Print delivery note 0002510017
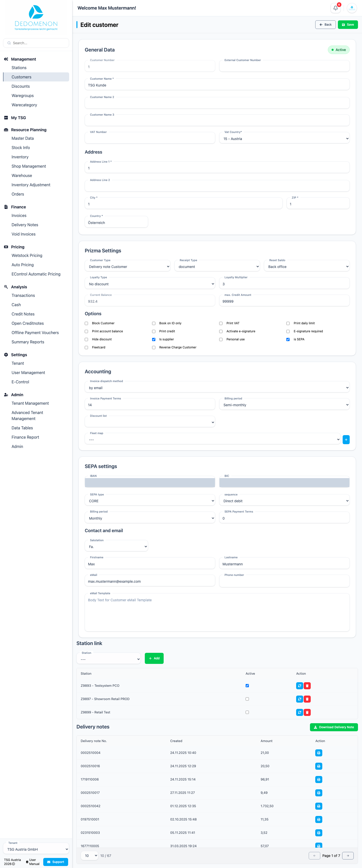The width and height of the screenshot is (362, 868). pos(319,793)
